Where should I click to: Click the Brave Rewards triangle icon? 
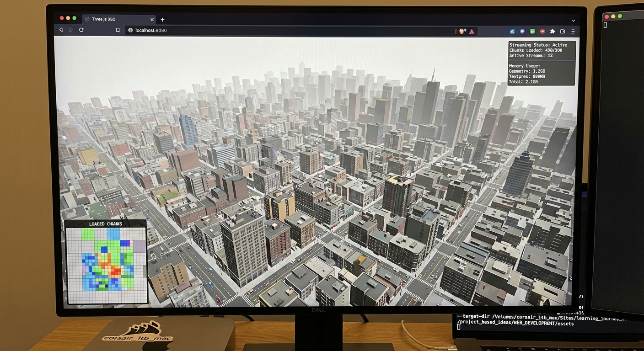(472, 31)
